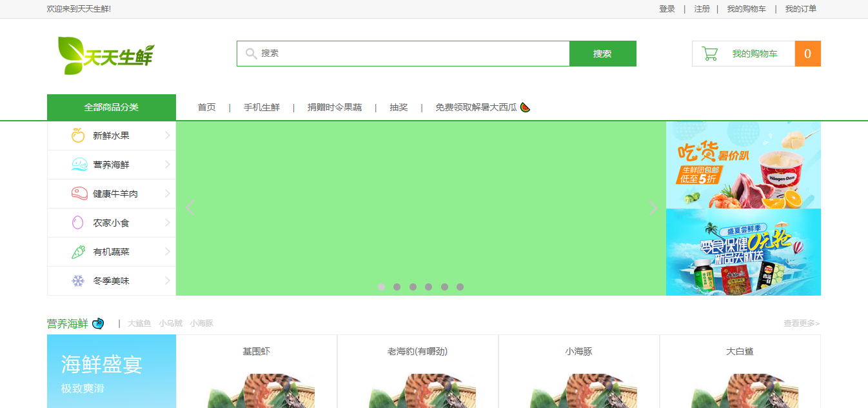Open 我的订单 link
This screenshot has height=408, width=868.
point(801,9)
